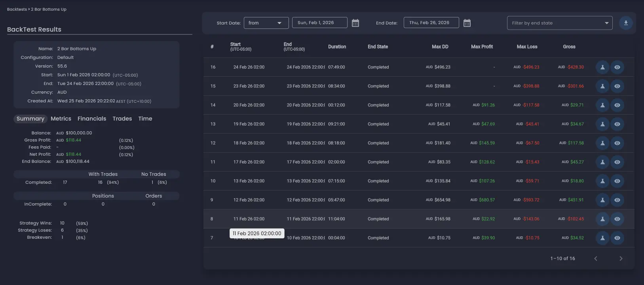The width and height of the screenshot is (644, 285).
Task: View details eye icon for run 12
Action: (617, 143)
